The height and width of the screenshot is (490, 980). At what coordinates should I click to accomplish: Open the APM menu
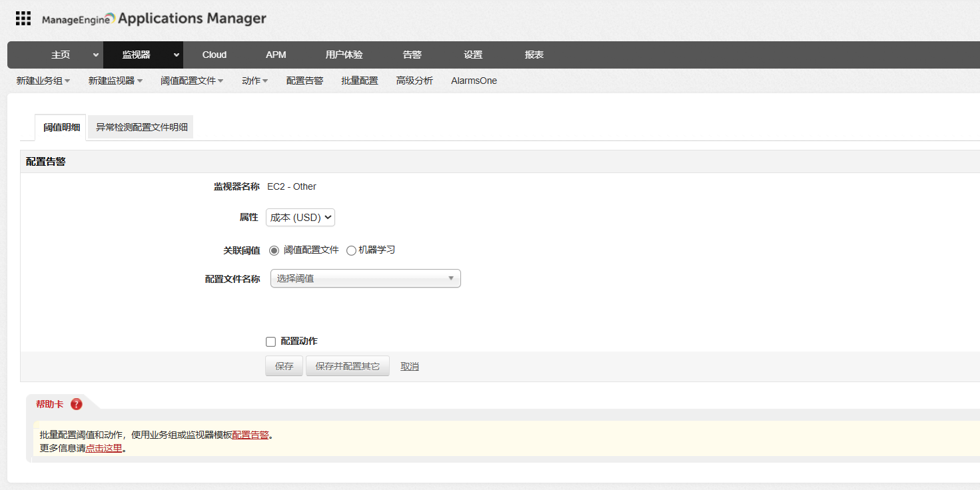pyautogui.click(x=276, y=55)
